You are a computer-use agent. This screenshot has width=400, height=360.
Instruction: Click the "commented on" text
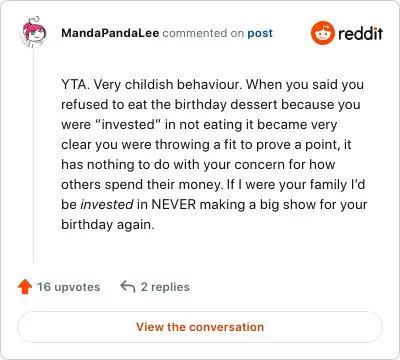point(203,33)
